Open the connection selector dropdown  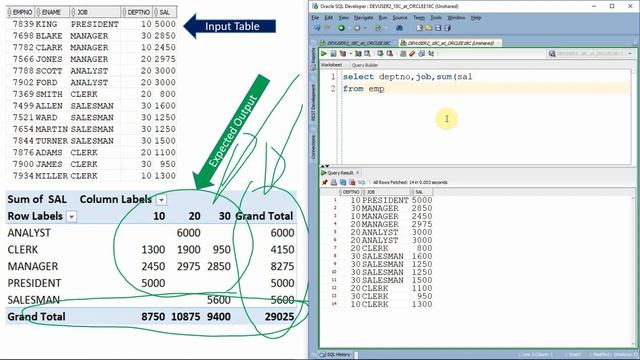point(630,53)
